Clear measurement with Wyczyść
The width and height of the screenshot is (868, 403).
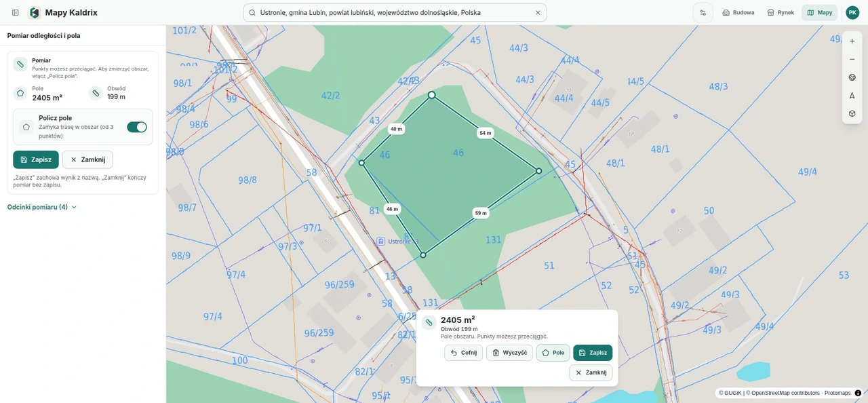[509, 353]
